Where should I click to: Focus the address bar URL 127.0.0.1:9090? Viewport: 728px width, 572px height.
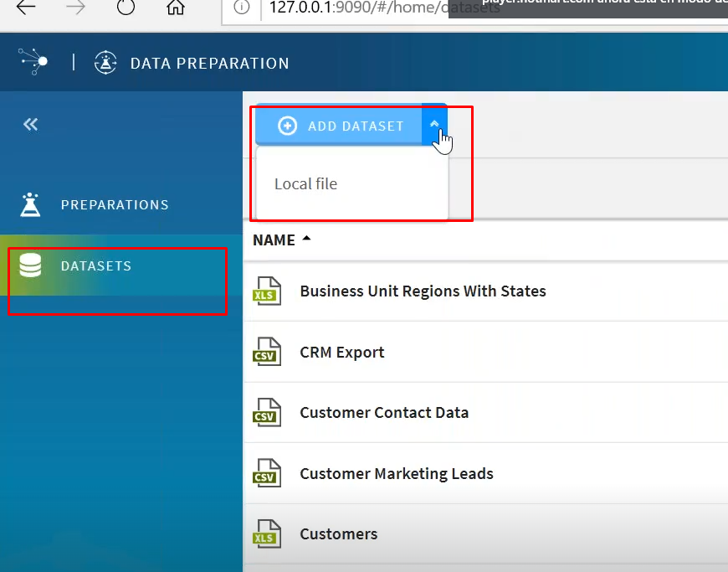384,8
